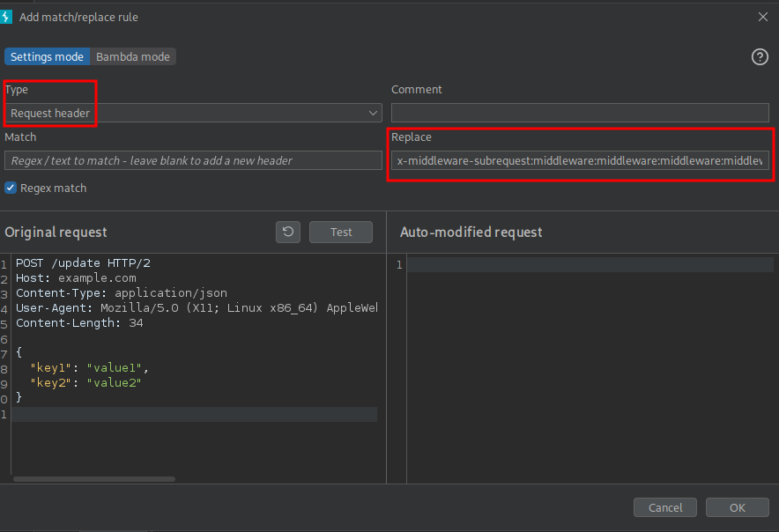Select the Settings mode tab
The image size is (779, 532).
pos(47,56)
